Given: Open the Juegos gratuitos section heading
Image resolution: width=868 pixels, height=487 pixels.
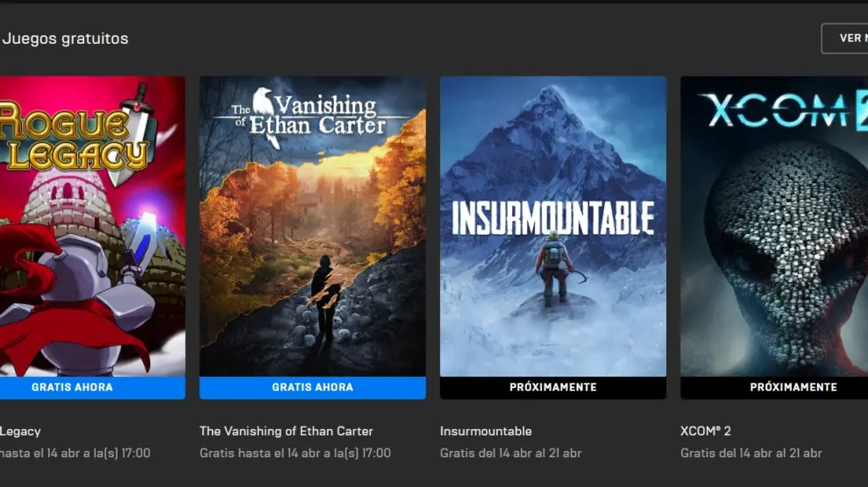Looking at the screenshot, I should click(66, 39).
